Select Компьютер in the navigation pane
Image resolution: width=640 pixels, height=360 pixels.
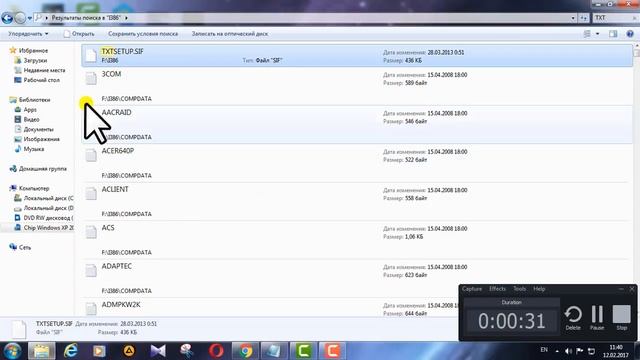[29, 188]
